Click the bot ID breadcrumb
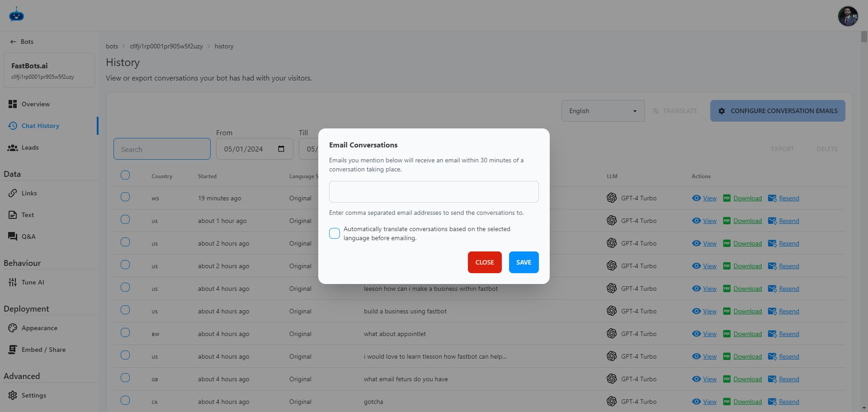The height and width of the screenshot is (412, 868). coord(166,46)
